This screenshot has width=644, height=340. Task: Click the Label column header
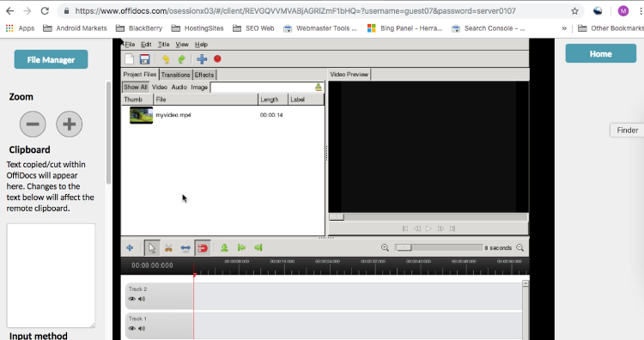(306, 100)
